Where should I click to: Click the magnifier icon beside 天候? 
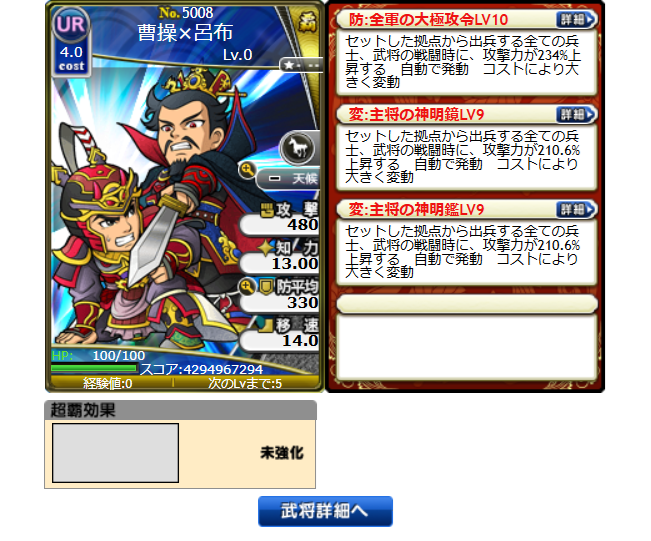coord(247,170)
